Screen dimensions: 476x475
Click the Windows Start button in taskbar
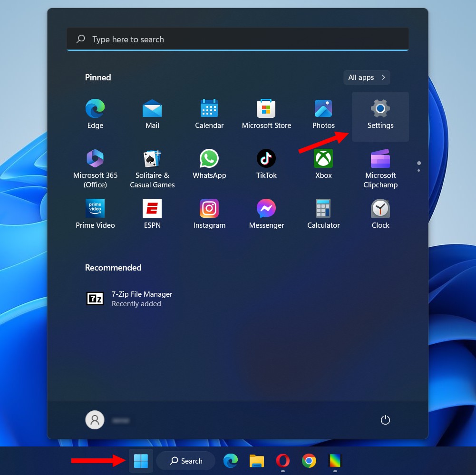(x=141, y=461)
